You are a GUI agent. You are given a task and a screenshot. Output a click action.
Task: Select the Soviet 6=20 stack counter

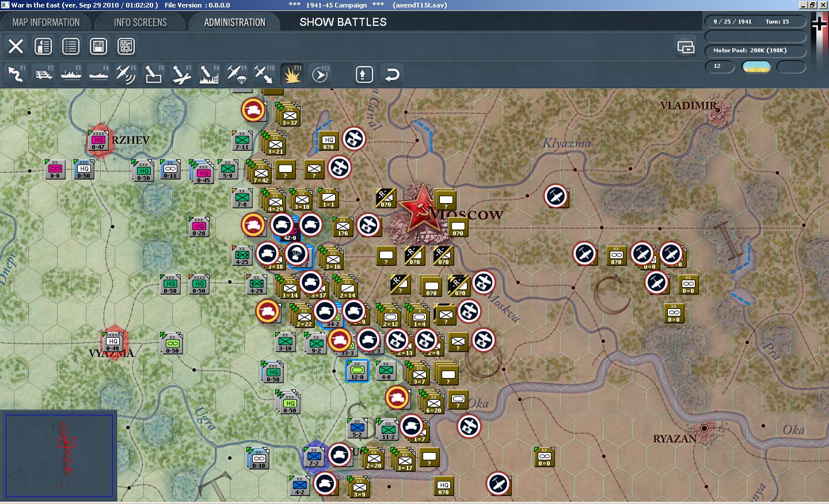tap(433, 403)
